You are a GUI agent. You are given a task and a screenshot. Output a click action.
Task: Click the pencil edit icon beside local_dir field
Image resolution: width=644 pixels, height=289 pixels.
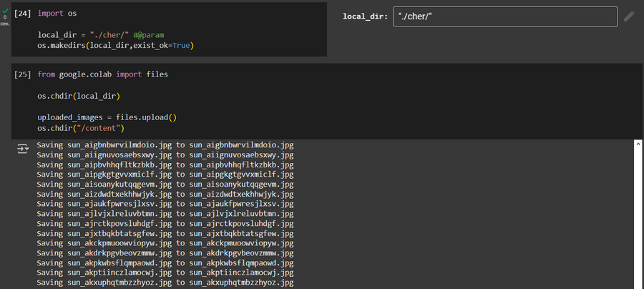(629, 16)
